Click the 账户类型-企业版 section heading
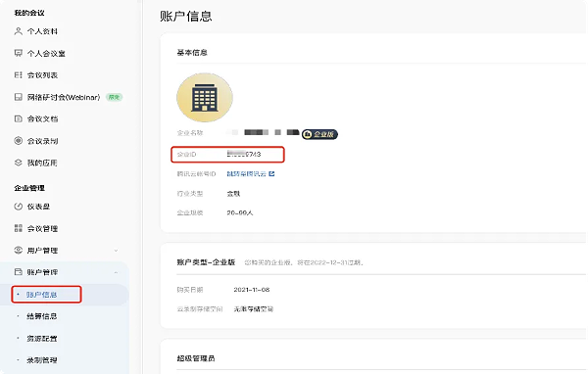This screenshot has height=374, width=588. 206,262
